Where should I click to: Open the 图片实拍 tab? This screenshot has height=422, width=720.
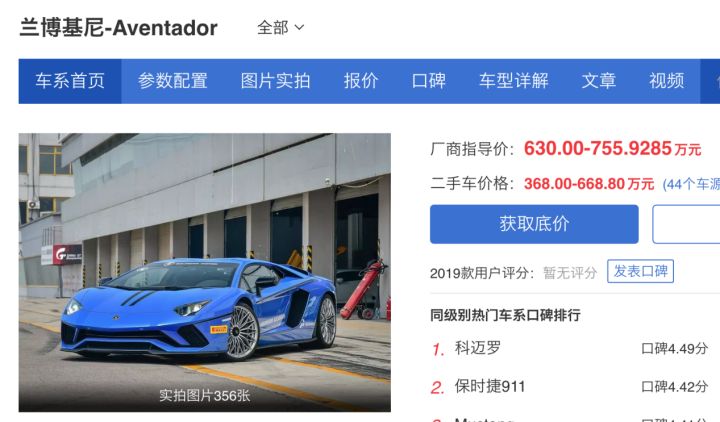276,81
